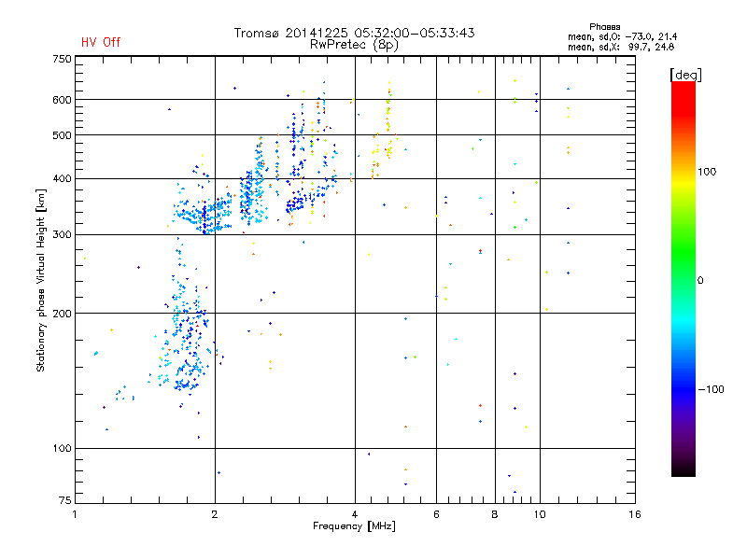Click the y-axis 100 tick label
Viewport: 747px width, 560px height.
[62, 449]
